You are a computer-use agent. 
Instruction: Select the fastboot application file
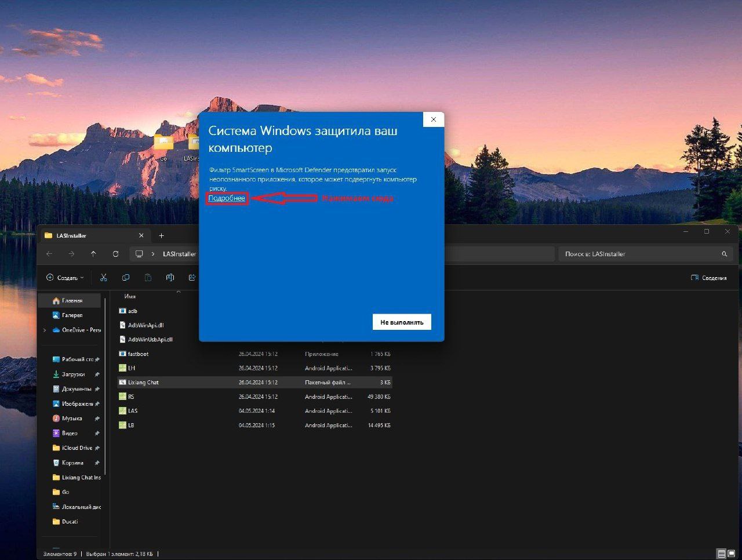pos(254,354)
